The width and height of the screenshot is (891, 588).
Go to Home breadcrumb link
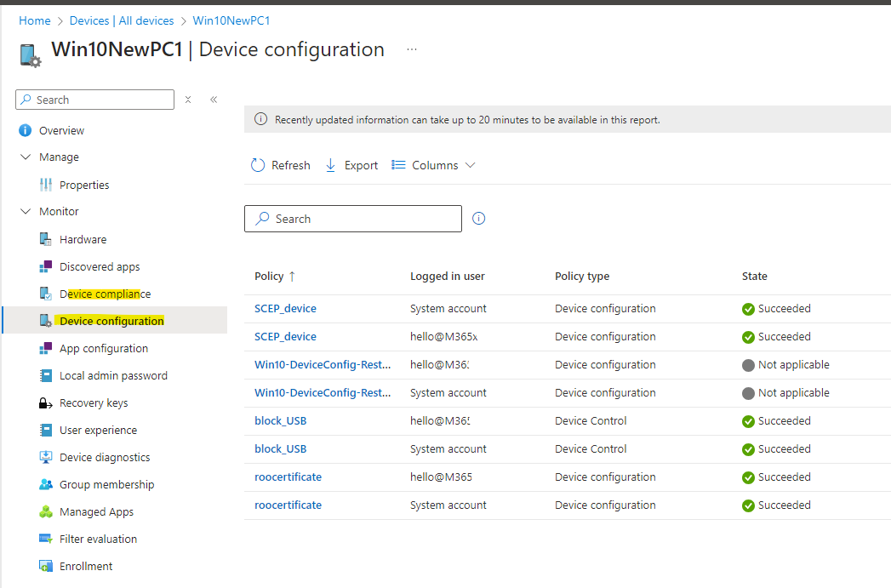35,21
